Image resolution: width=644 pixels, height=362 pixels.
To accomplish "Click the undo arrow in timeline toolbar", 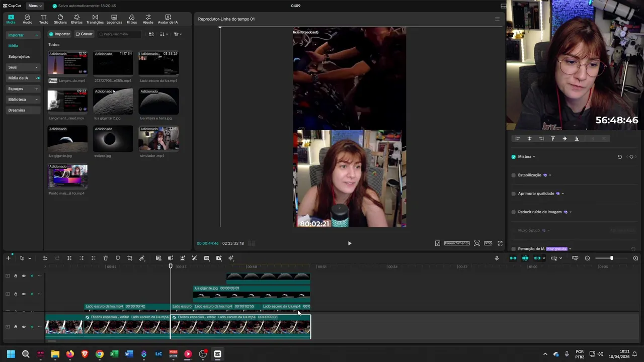I will click(x=45, y=258).
